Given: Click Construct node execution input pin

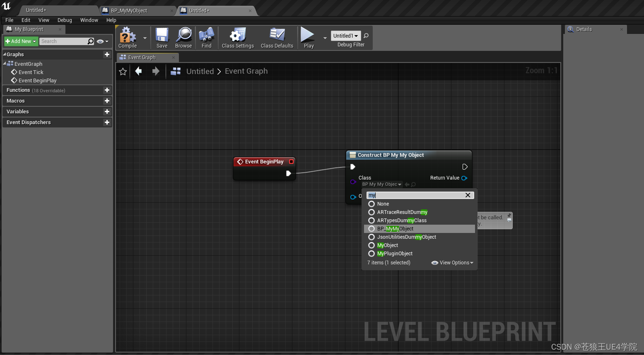Looking at the screenshot, I should (x=353, y=167).
